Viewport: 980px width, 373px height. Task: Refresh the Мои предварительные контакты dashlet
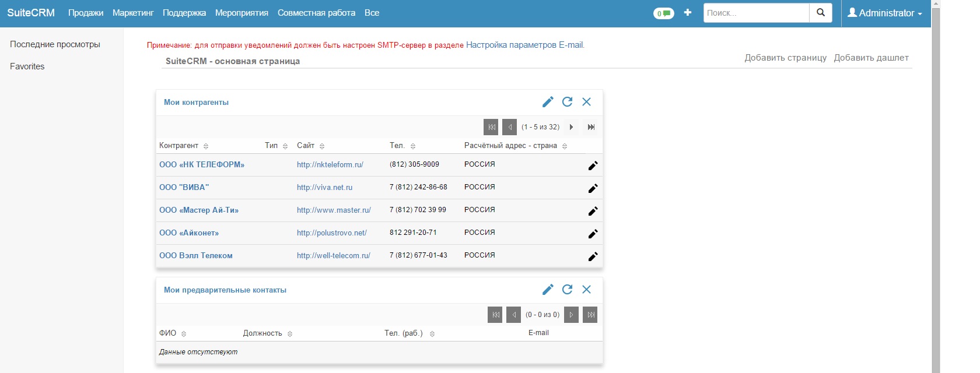[567, 290]
